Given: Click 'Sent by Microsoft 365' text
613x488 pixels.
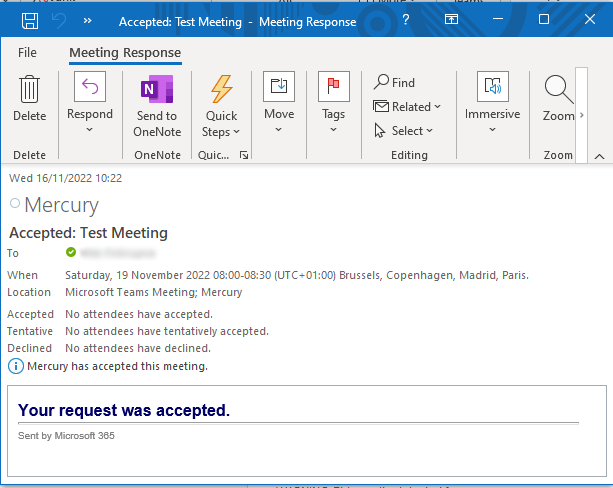Looking at the screenshot, I should click(66, 436).
